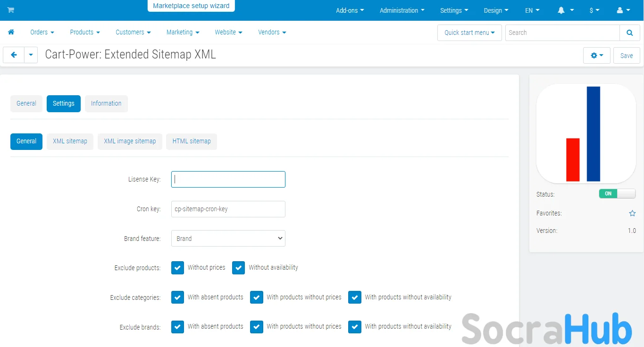Open the notifications bell menu
The width and height of the screenshot is (644, 347).
tap(566, 10)
